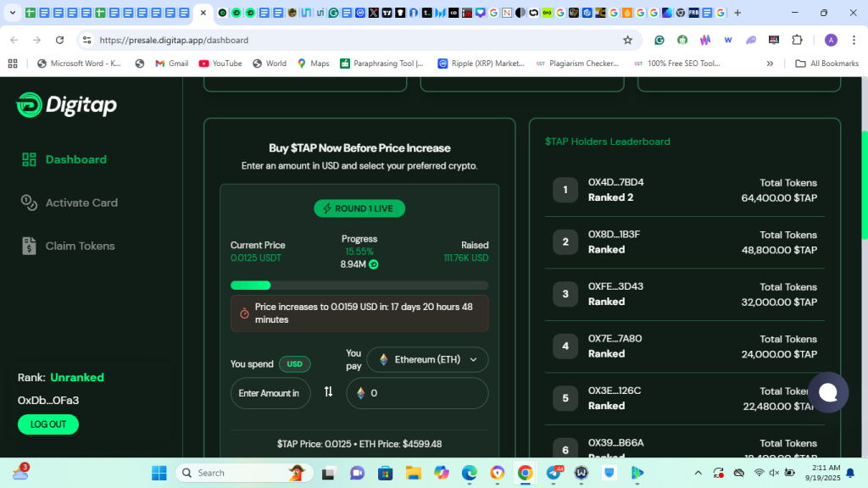Viewport: 868px width, 488px height.
Task: Click the timer icon in price increase notice
Action: [x=244, y=313]
